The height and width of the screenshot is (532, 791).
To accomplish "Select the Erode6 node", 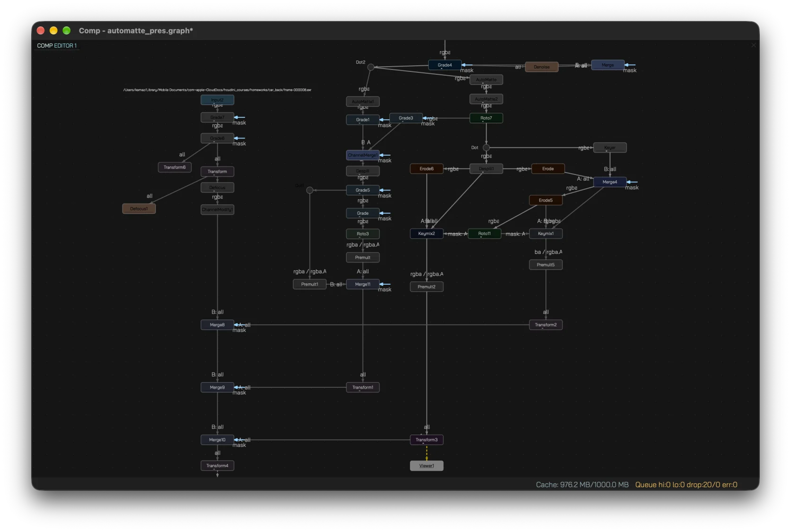I will point(427,169).
